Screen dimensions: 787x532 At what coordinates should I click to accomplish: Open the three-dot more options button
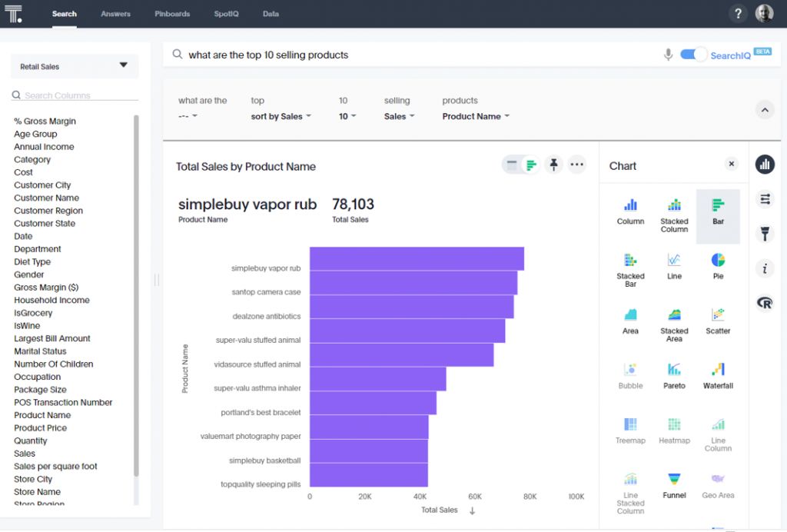[x=577, y=165]
